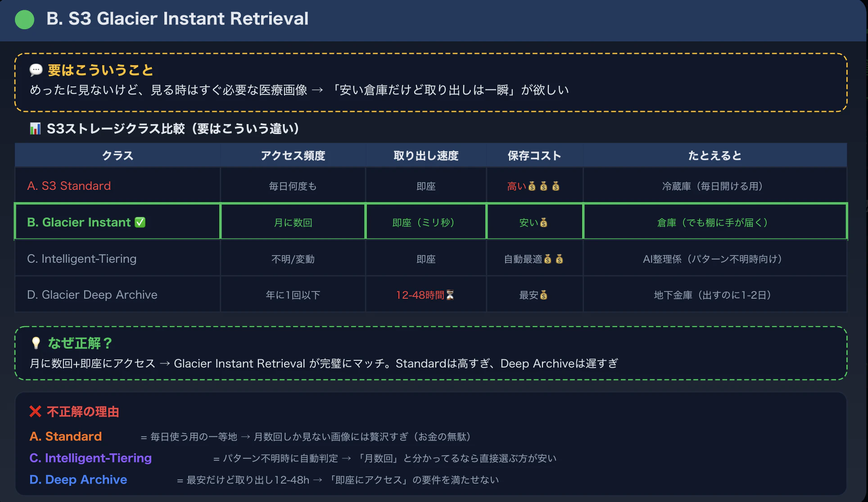
Task: Click the 不明/変動 cell
Action: coord(293,259)
